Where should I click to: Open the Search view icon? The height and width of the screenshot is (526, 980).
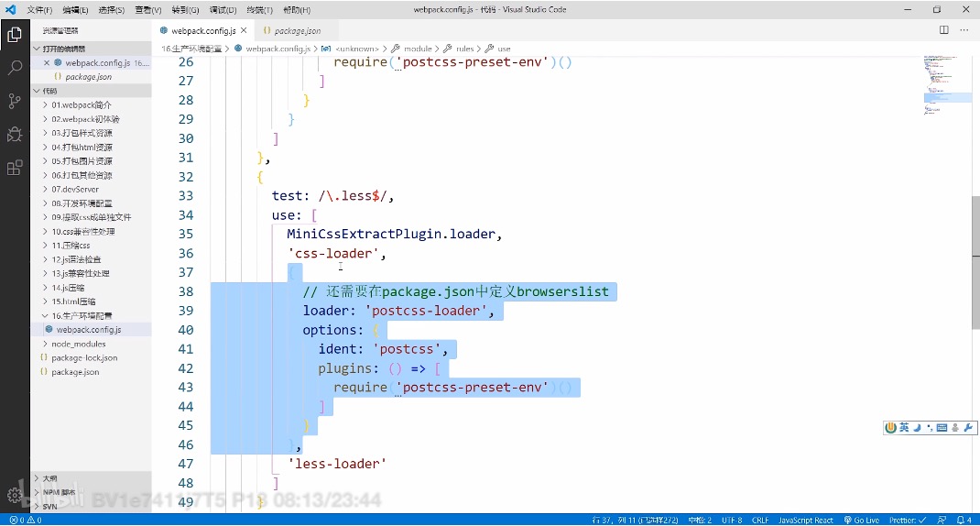point(15,68)
